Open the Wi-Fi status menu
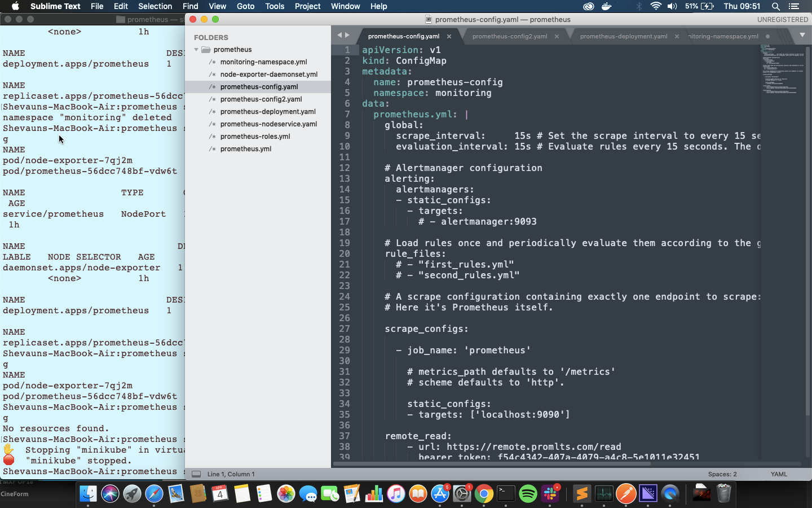Image resolution: width=812 pixels, height=508 pixels. pyautogui.click(x=655, y=6)
